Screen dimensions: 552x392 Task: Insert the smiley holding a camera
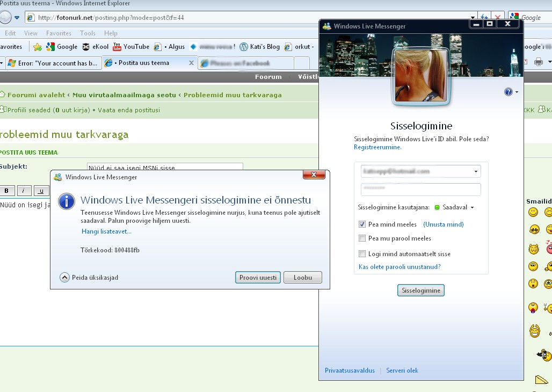point(544,354)
